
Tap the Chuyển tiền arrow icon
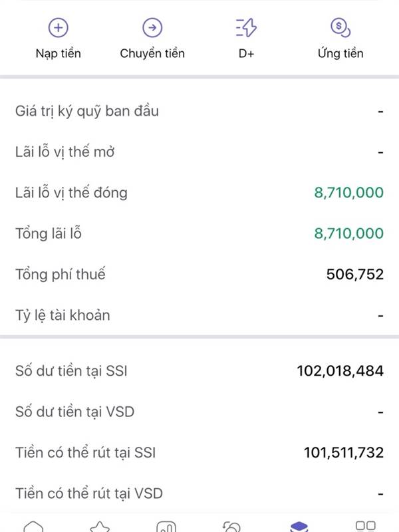pyautogui.click(x=152, y=27)
